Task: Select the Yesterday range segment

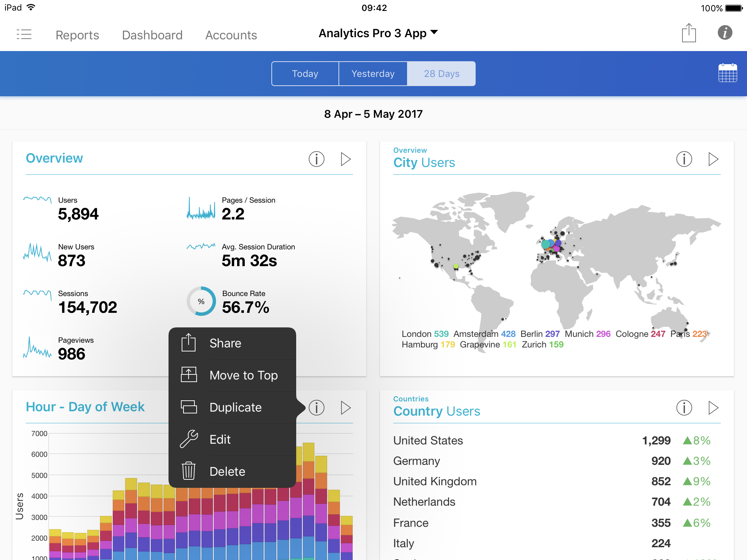Action: [x=373, y=74]
